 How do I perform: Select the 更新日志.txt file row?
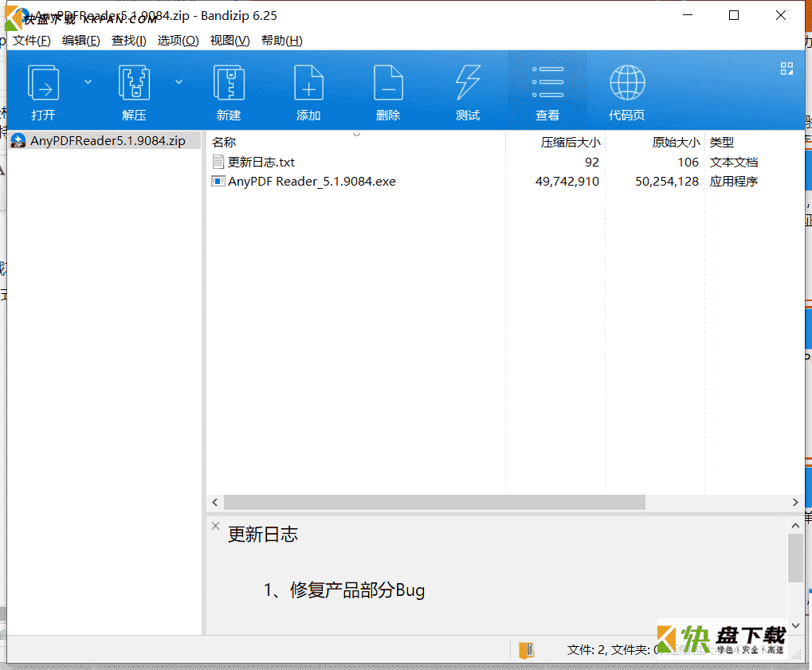click(505, 162)
